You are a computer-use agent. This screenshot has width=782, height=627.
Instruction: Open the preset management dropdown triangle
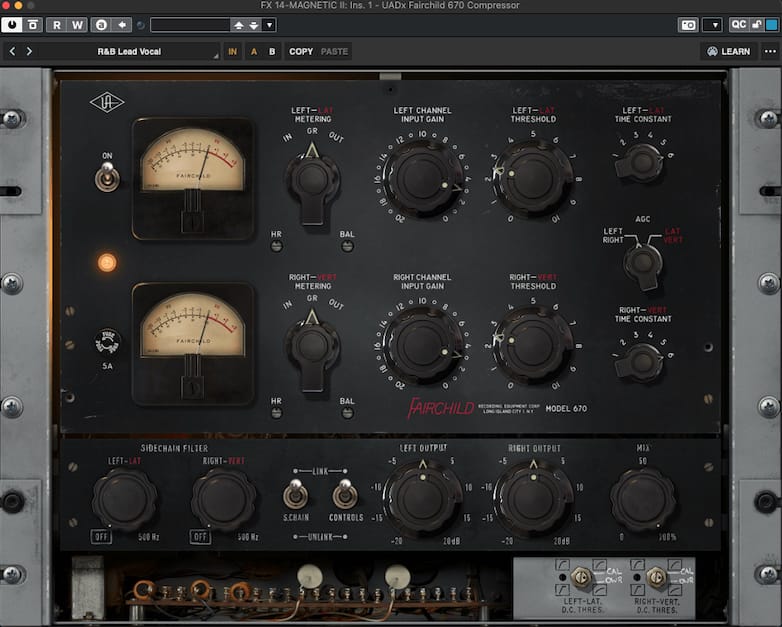click(x=269, y=25)
